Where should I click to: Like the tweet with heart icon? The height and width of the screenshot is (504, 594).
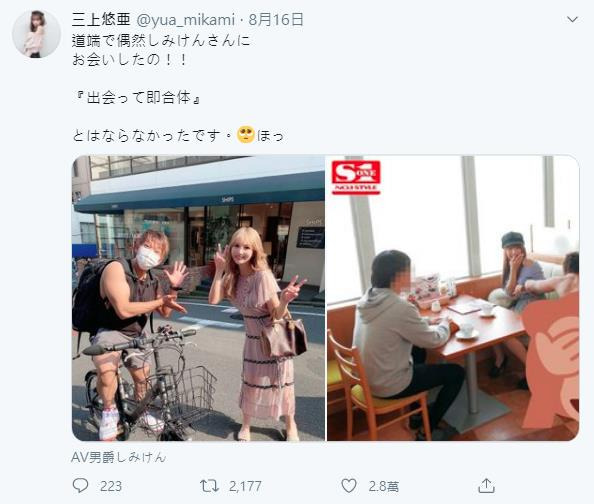pos(349,485)
